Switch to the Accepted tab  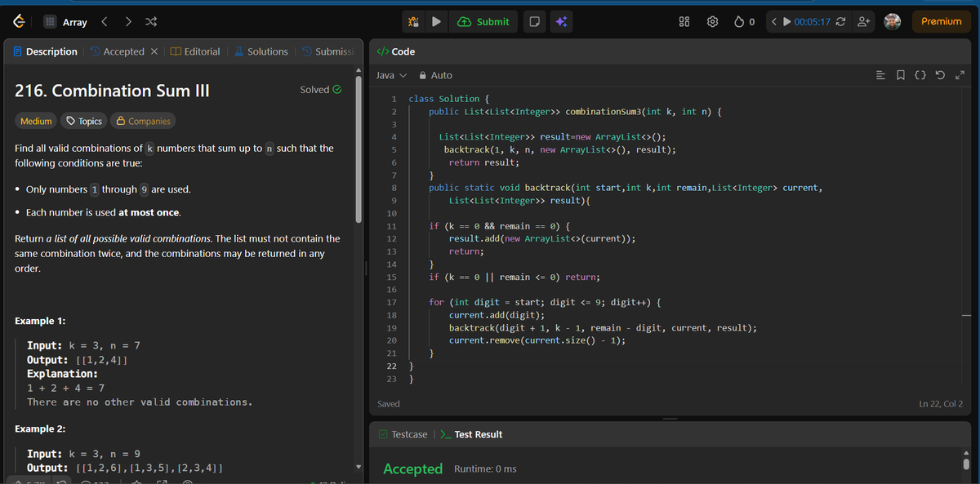coord(117,51)
